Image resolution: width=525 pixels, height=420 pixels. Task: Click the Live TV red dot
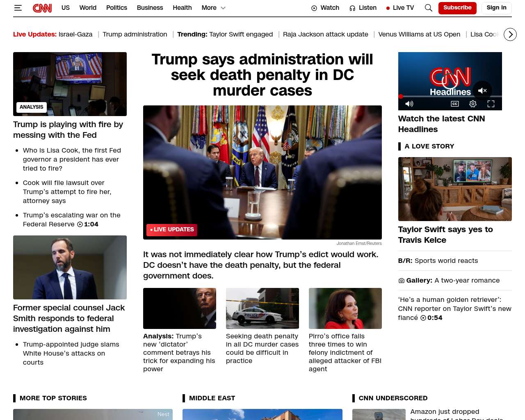(388, 8)
